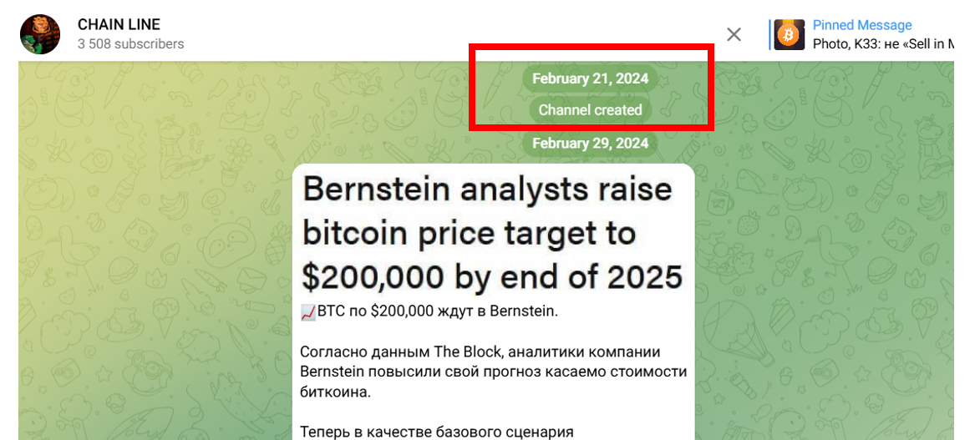This screenshot has height=440, width=980.
Task: Click the red chart emoji in the post
Action: tap(308, 312)
